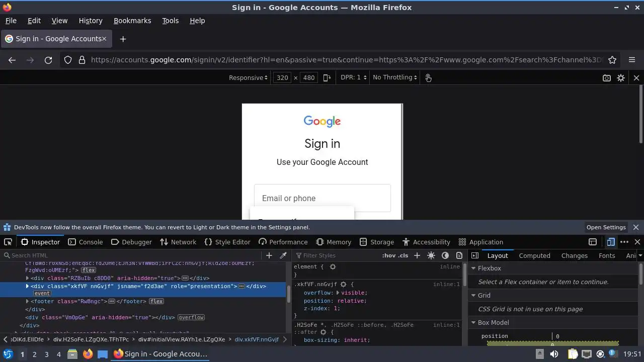This screenshot has height=362, width=644.
Task: Collapse the Flexbox section
Action: (473, 268)
